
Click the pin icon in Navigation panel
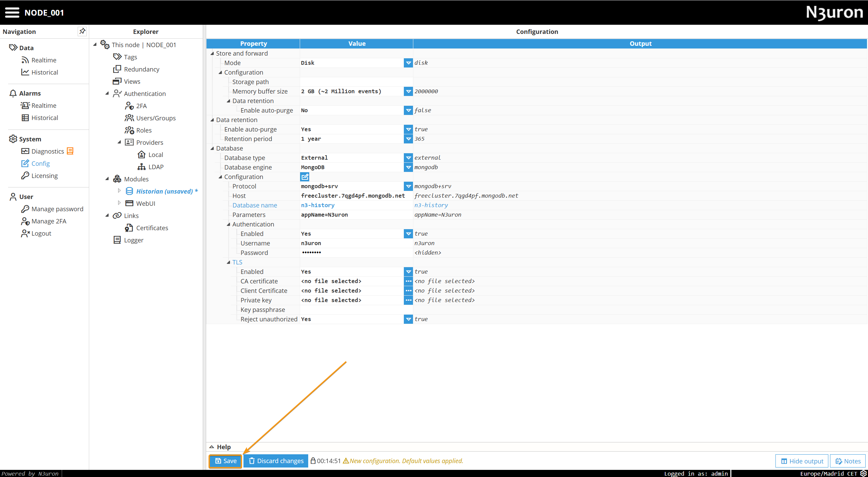click(82, 31)
